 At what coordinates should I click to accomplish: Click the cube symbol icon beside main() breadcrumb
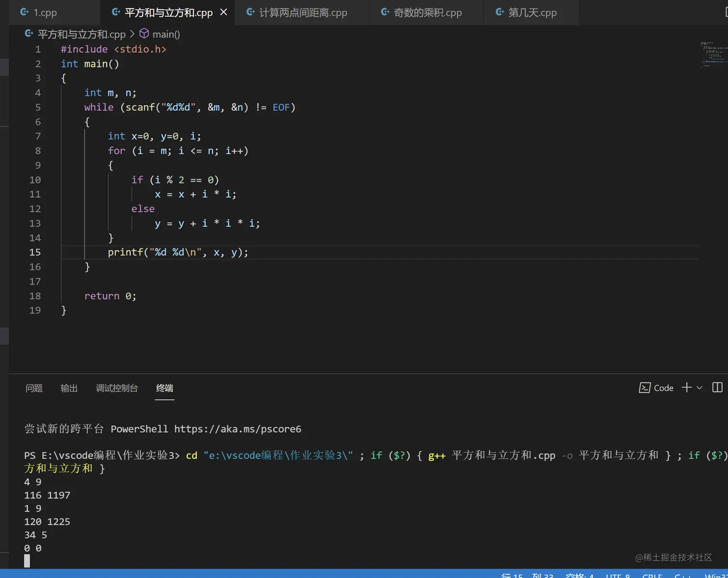coord(144,34)
